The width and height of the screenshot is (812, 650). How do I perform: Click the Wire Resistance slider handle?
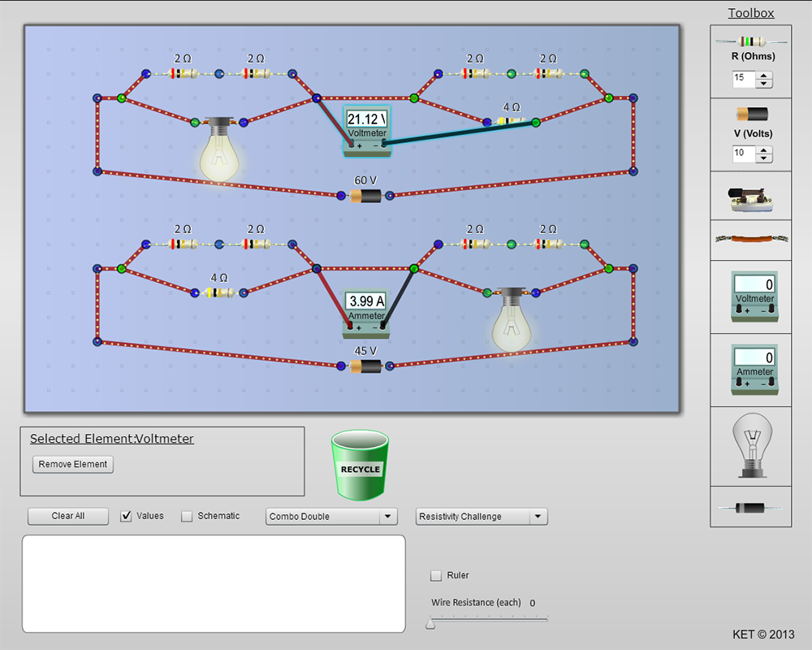point(430,622)
